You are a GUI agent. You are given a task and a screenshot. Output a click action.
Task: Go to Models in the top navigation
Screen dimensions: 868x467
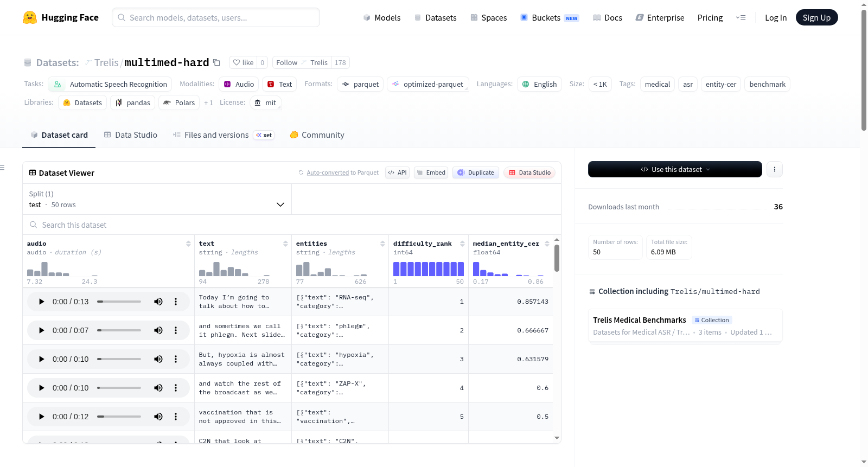coord(382,17)
